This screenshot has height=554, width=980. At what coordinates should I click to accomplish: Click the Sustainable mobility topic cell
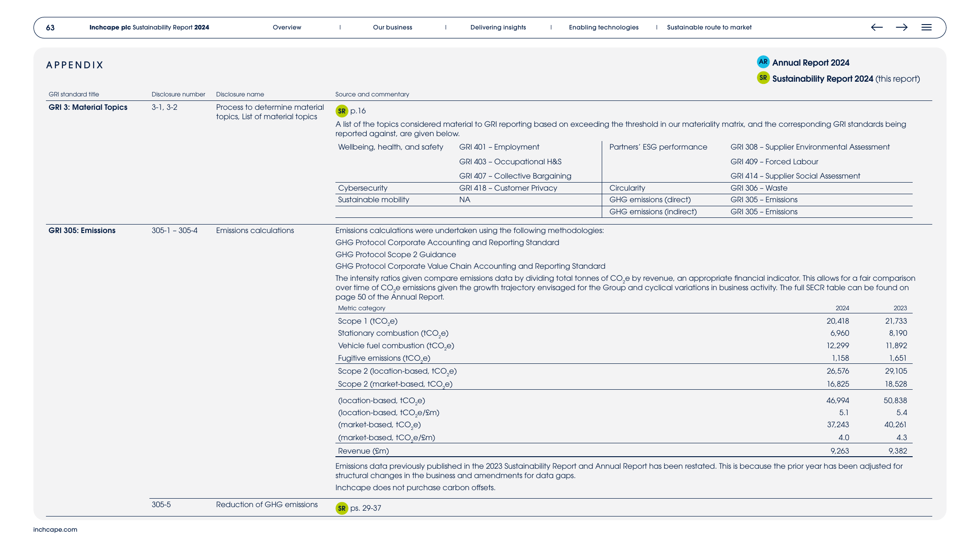pyautogui.click(x=373, y=200)
